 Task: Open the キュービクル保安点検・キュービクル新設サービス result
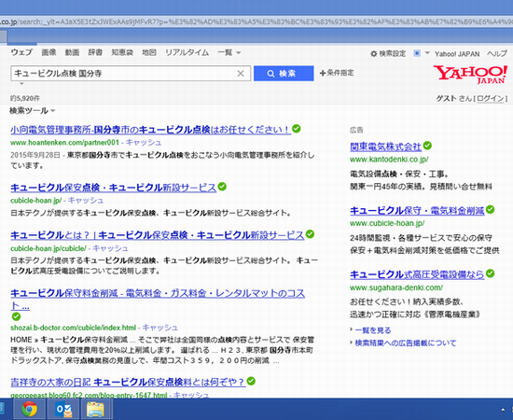tap(113, 188)
